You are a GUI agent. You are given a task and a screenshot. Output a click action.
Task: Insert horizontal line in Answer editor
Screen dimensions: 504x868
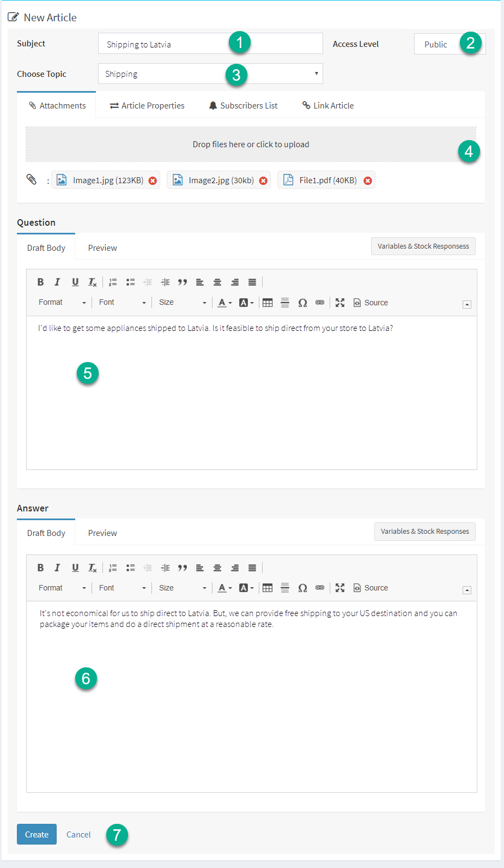click(x=285, y=588)
